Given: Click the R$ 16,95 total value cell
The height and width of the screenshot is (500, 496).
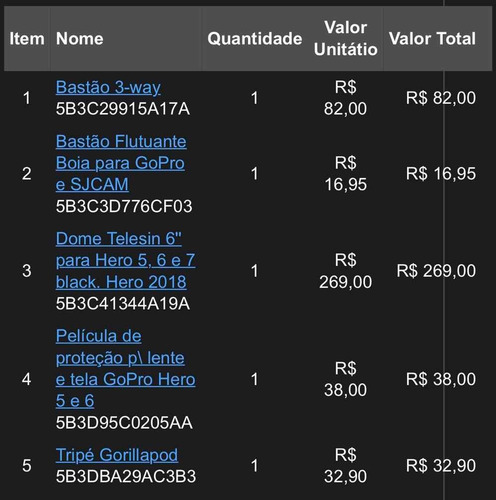Looking at the screenshot, I should tap(441, 174).
